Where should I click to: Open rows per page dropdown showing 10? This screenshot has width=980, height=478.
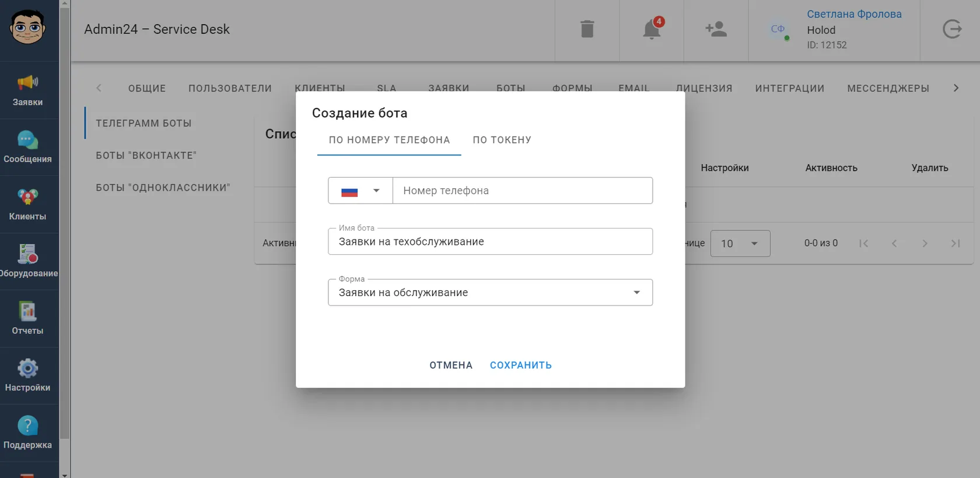(x=740, y=244)
